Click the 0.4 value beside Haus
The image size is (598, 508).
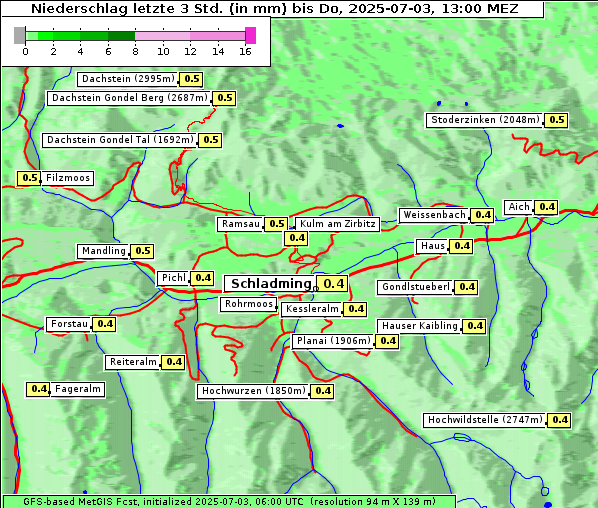pos(461,246)
